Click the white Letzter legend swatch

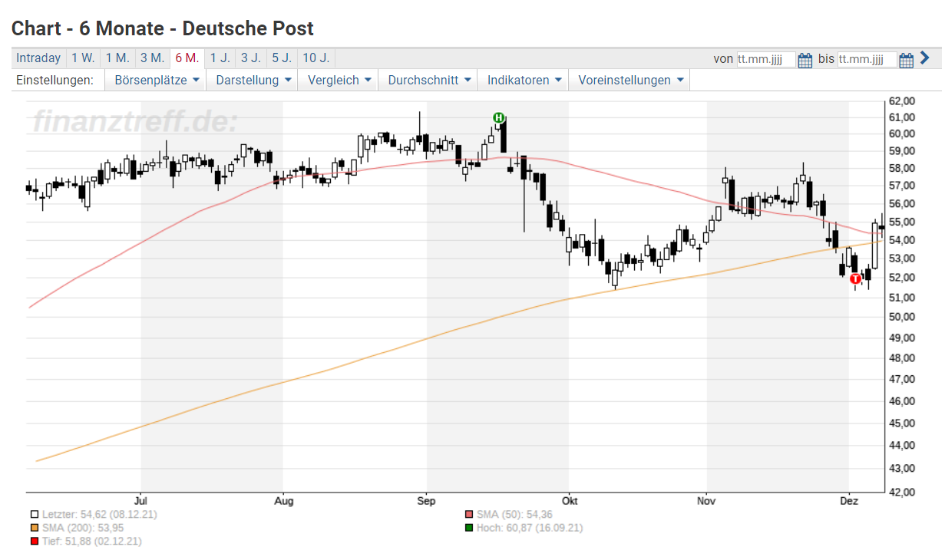35,514
